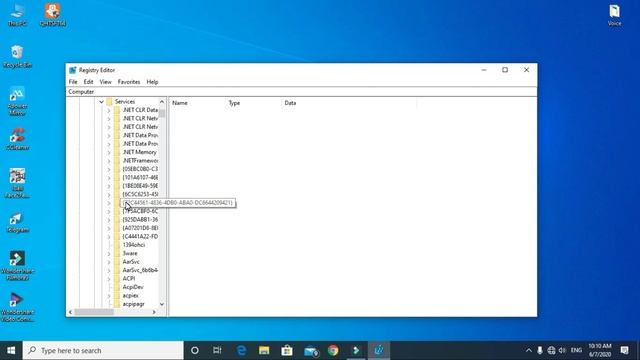The height and width of the screenshot is (360, 640).
Task: Open the volume tray icon
Action: coord(562,351)
